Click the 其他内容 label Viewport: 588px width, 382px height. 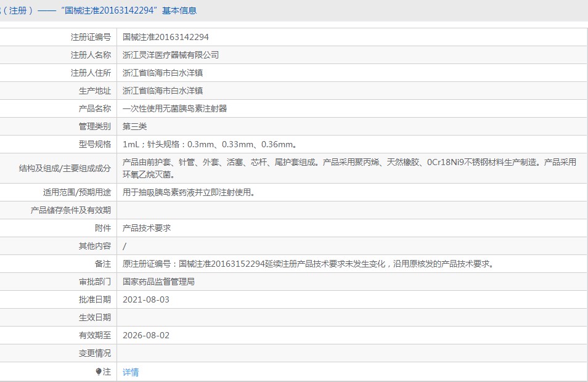[x=95, y=246]
